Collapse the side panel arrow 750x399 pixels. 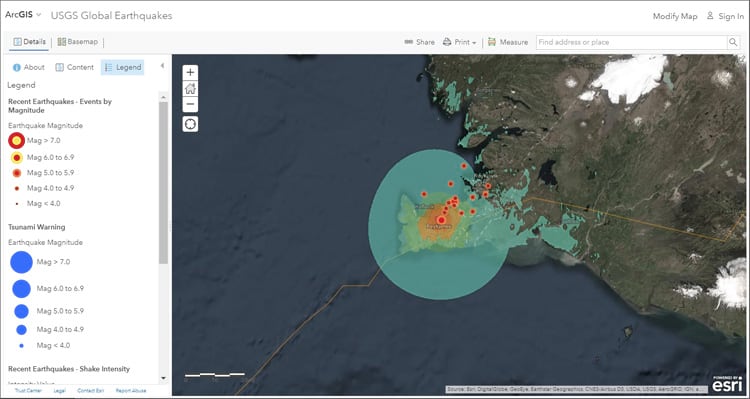[162, 66]
